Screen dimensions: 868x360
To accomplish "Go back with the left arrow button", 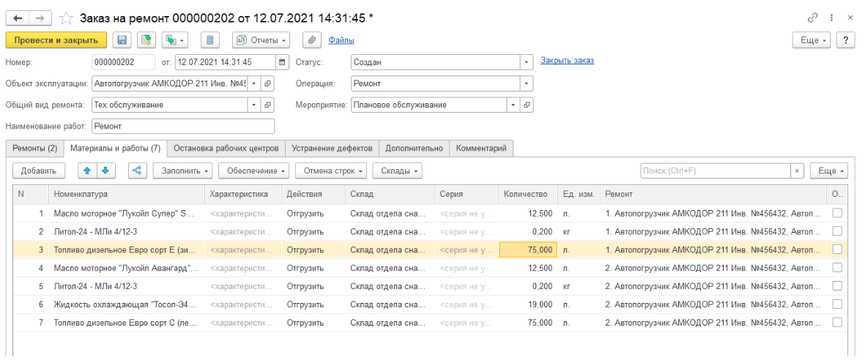I will tap(17, 18).
